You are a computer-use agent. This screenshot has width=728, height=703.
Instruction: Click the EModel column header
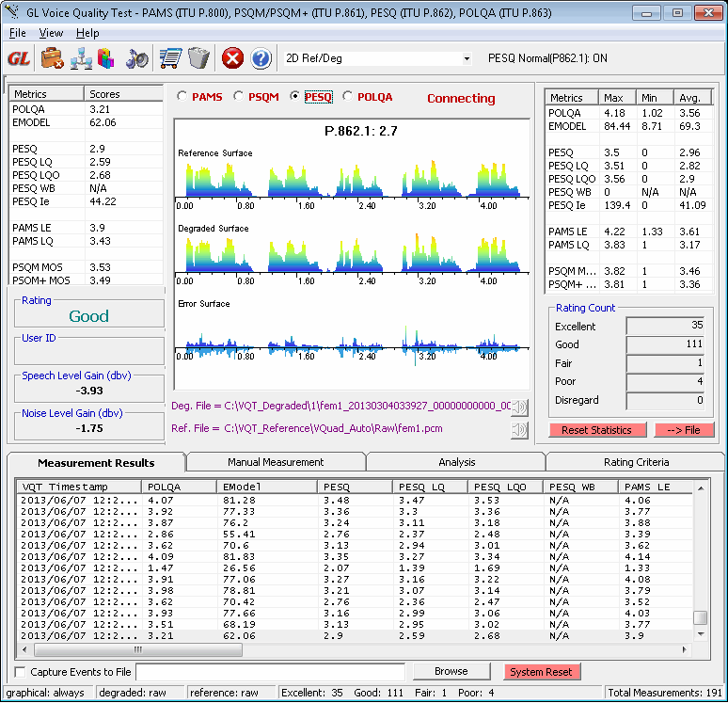[x=267, y=487]
